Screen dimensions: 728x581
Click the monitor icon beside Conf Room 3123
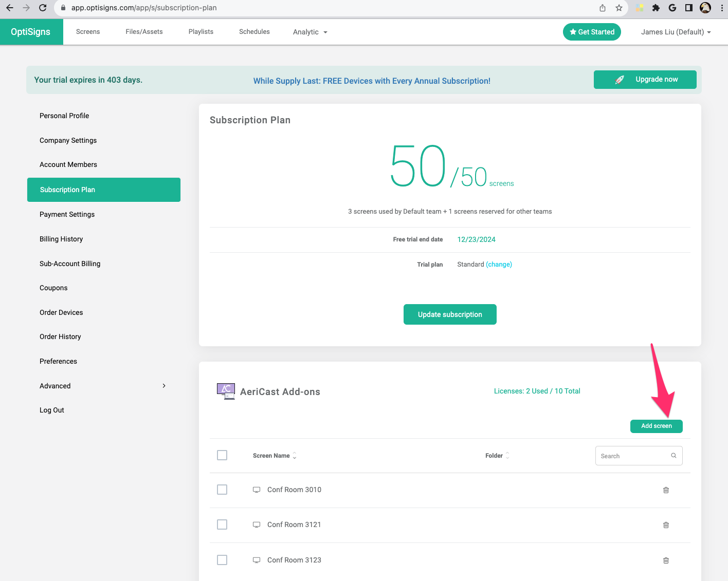[257, 560]
